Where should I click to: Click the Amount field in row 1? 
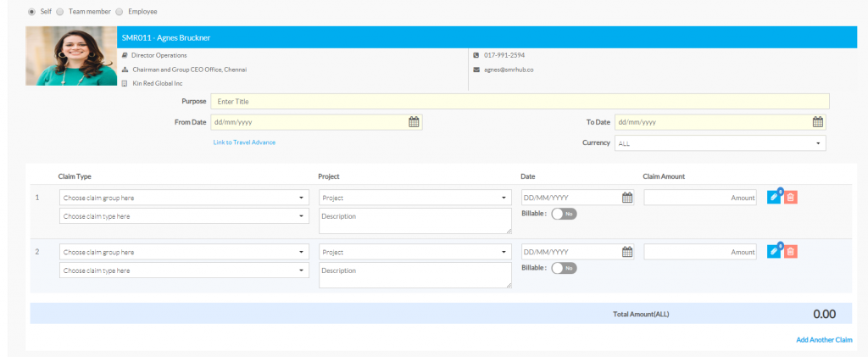pyautogui.click(x=700, y=198)
